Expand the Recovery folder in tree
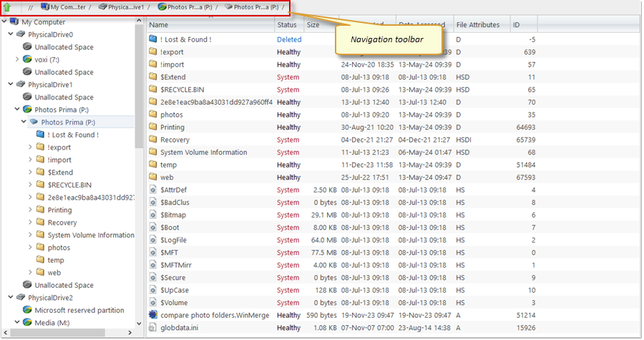The width and height of the screenshot is (644, 340). click(x=30, y=223)
